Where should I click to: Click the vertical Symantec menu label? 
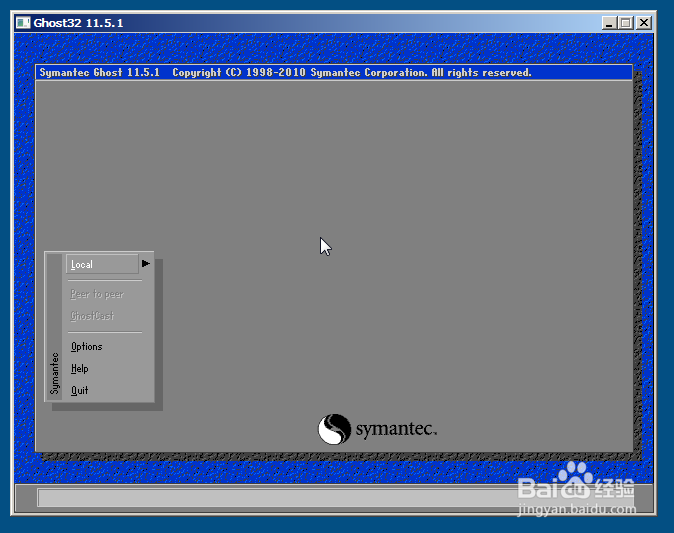coord(54,373)
